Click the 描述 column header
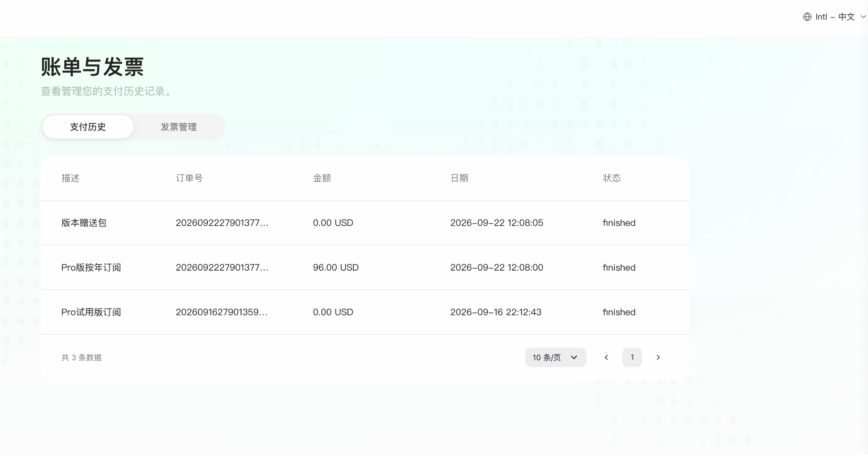Viewport: 868px width, 455px height. tap(71, 178)
